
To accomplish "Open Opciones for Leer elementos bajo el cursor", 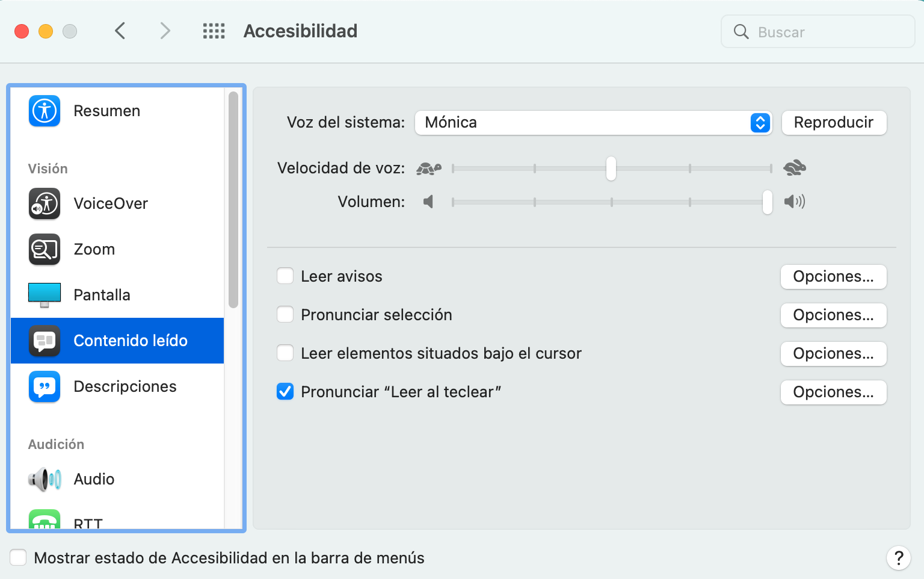I will 833,354.
